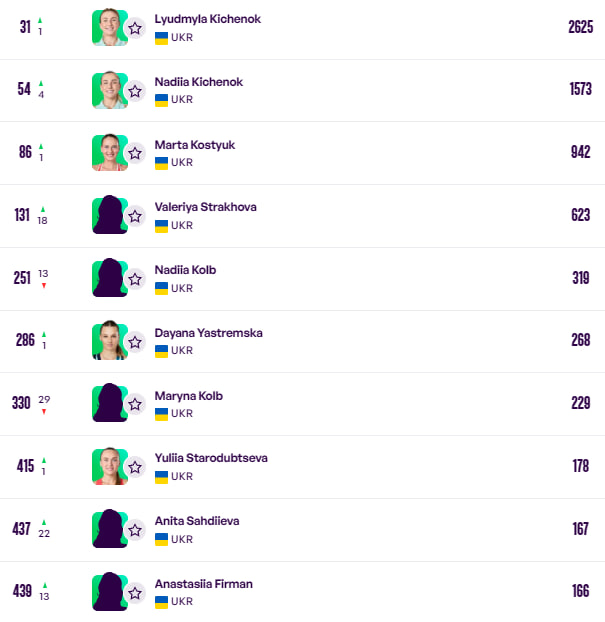The image size is (605, 622).
Task: Click Ukraine flag under Maryna Kolb
Action: 161,413
